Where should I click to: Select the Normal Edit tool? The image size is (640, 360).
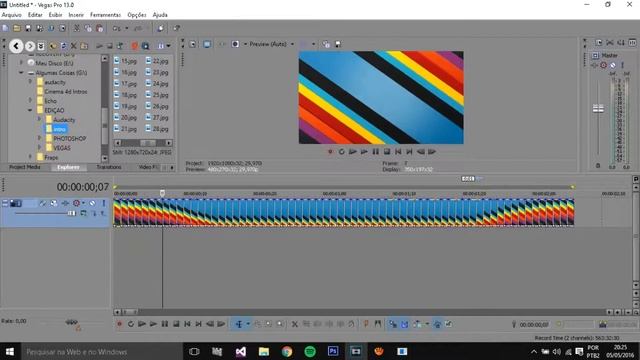click(x=239, y=324)
